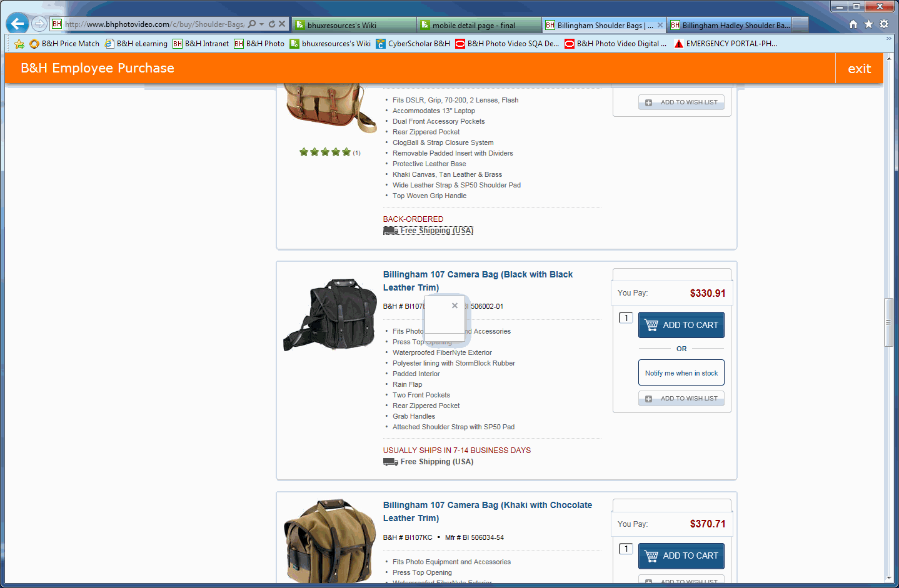Close the small popup over product details
899x588 pixels.
click(455, 306)
